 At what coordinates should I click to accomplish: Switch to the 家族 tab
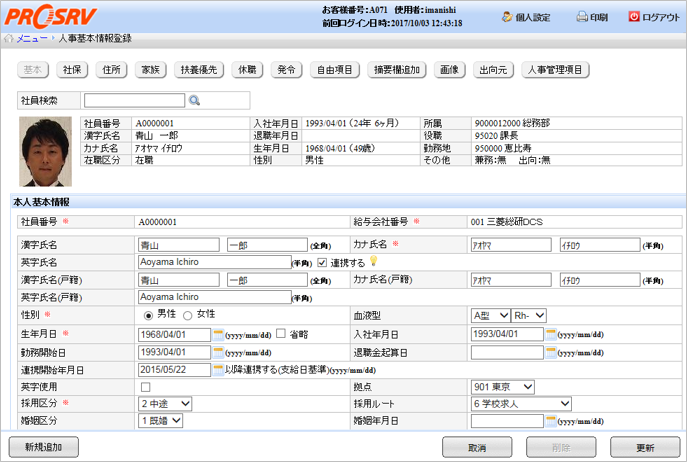(x=150, y=70)
